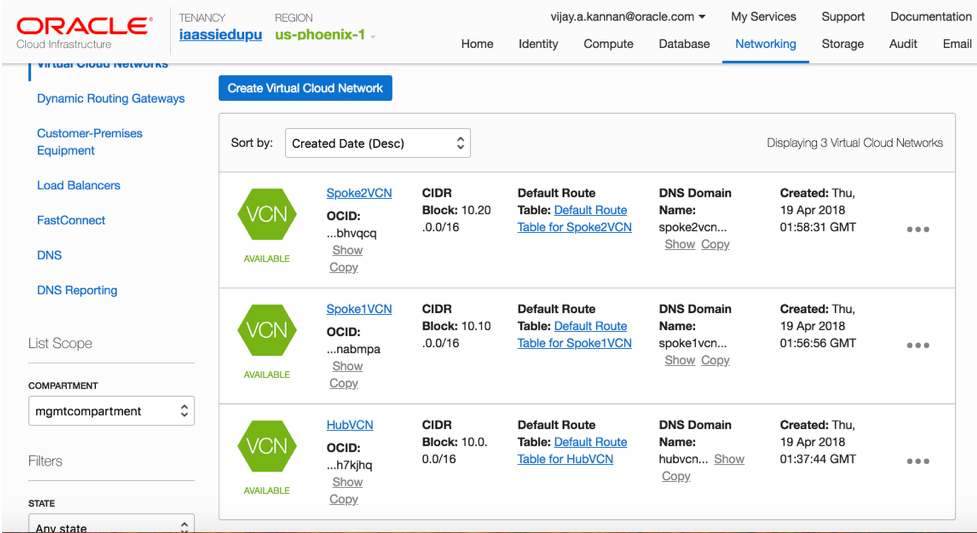Screen dimensions: 977x533
Task: Open Documentation from top bar
Action: [x=931, y=17]
